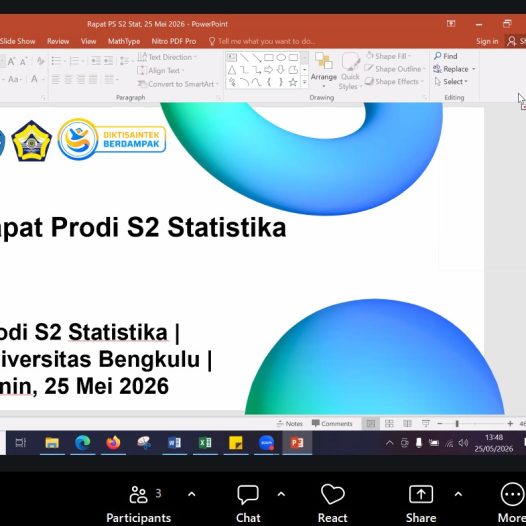Open Firefox from the taskbar
The height and width of the screenshot is (526, 526).
113,443
